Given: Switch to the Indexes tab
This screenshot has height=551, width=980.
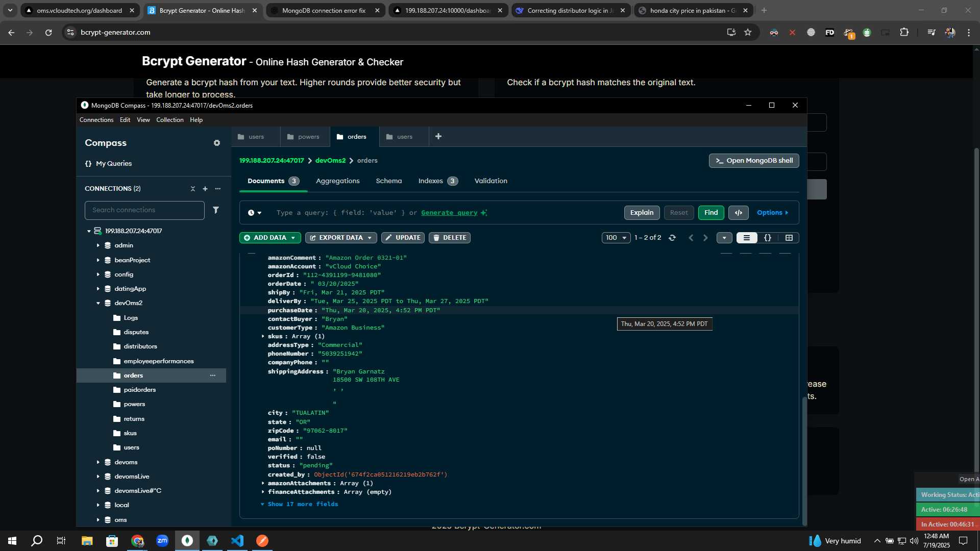Looking at the screenshot, I should point(438,181).
